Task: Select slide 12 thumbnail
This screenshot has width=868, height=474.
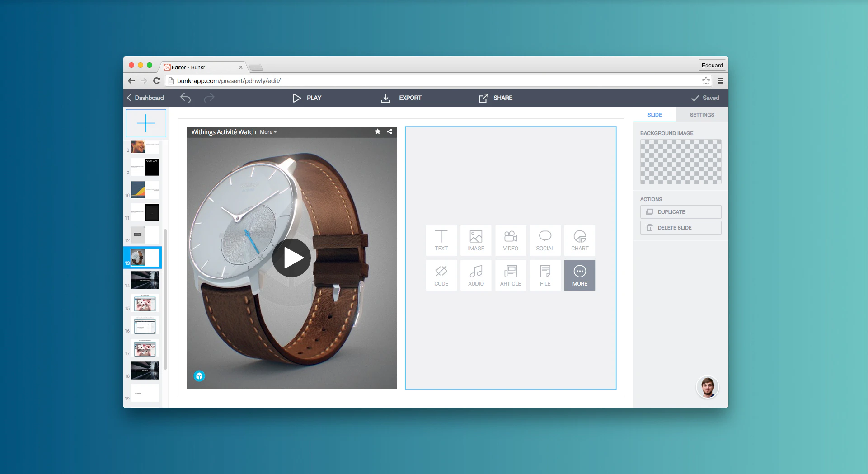Action: (145, 235)
